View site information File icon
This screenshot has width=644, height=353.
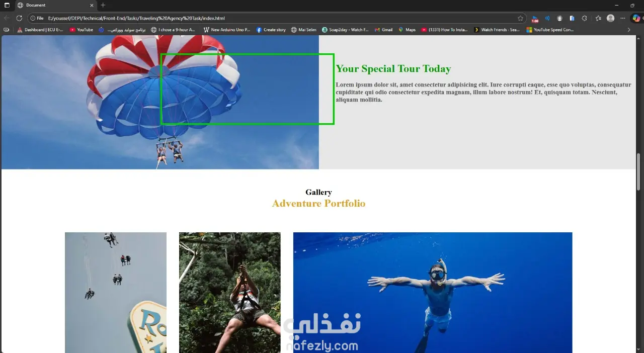tap(37, 18)
